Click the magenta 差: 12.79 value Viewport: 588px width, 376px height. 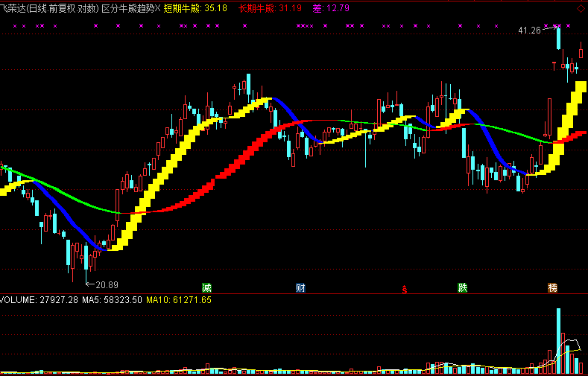[x=331, y=8]
